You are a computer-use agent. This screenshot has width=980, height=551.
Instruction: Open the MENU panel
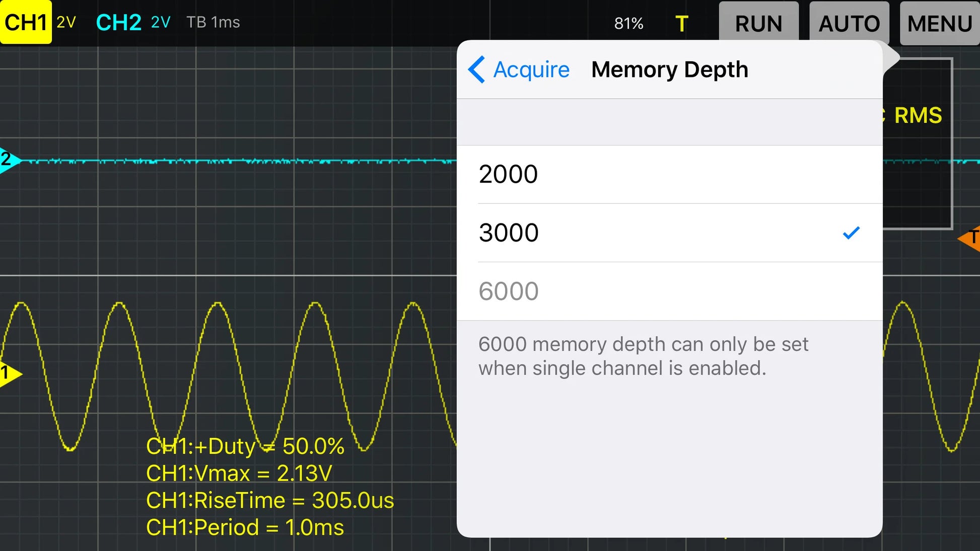pos(939,24)
